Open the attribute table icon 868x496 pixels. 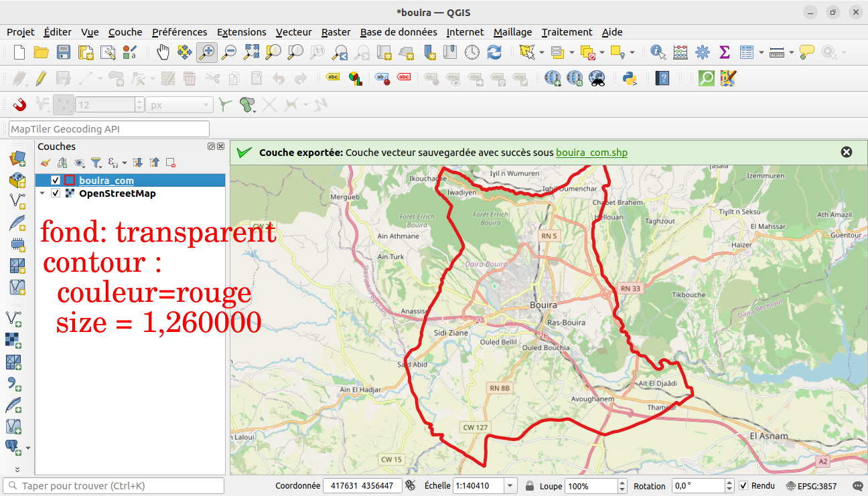(747, 52)
